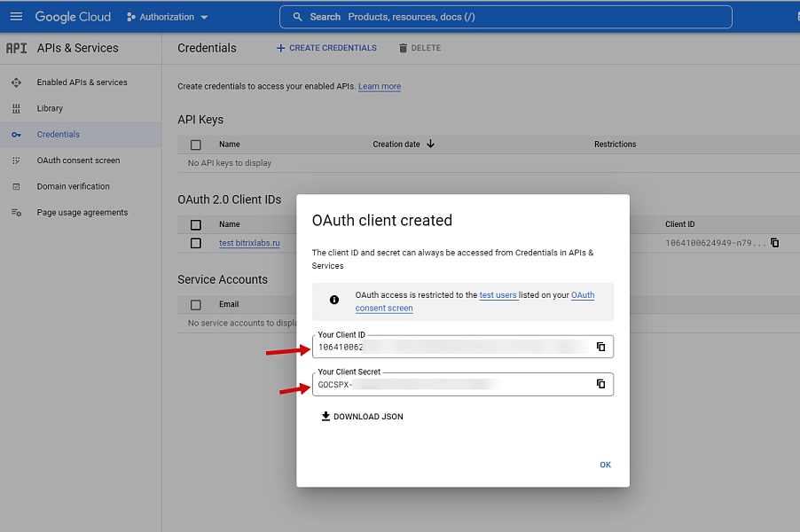Toggle the API Keys header checkbox
The width and height of the screenshot is (800, 532).
click(x=197, y=144)
